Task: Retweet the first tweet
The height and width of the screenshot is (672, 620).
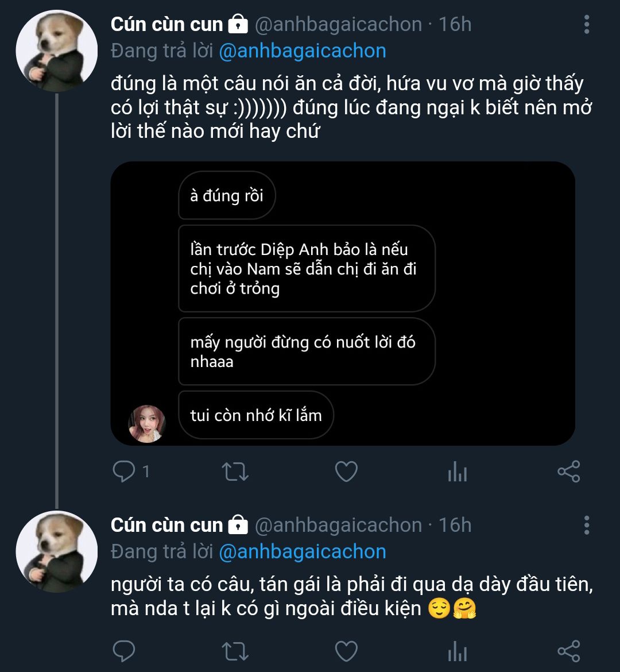Action: [235, 472]
